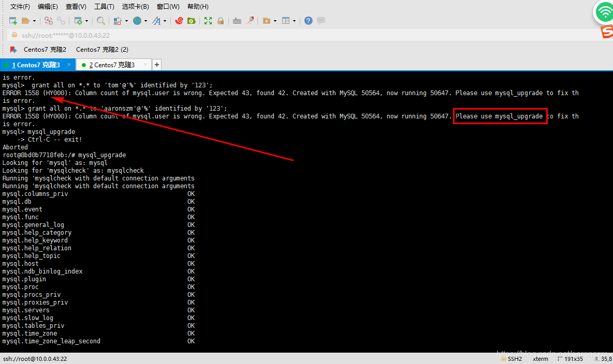
Task: Click the 191x35 terminal size entry
Action: coord(574,358)
